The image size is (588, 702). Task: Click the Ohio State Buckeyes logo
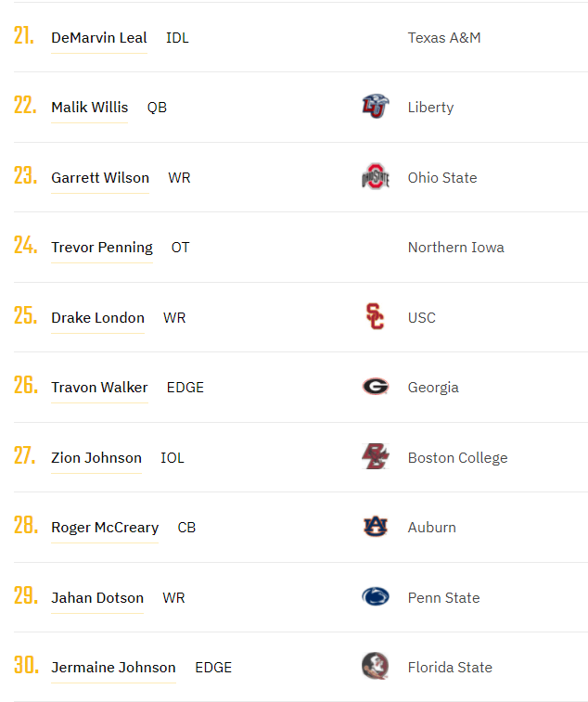coord(376,177)
